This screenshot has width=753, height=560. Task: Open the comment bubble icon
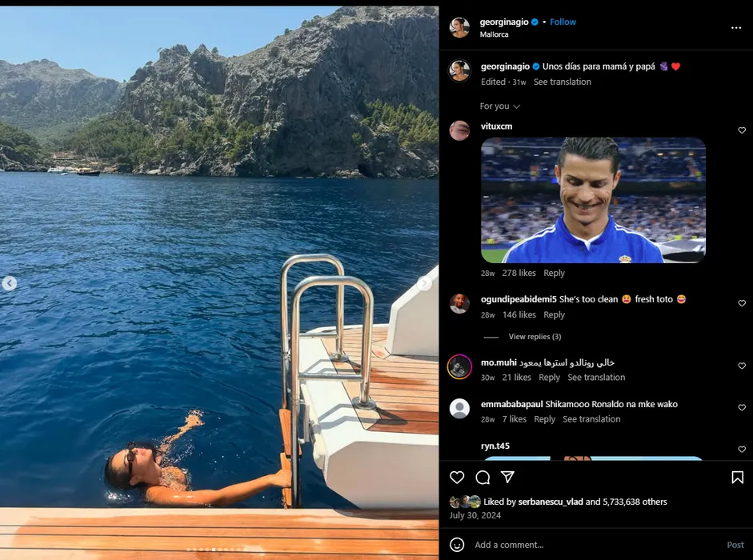click(x=483, y=478)
